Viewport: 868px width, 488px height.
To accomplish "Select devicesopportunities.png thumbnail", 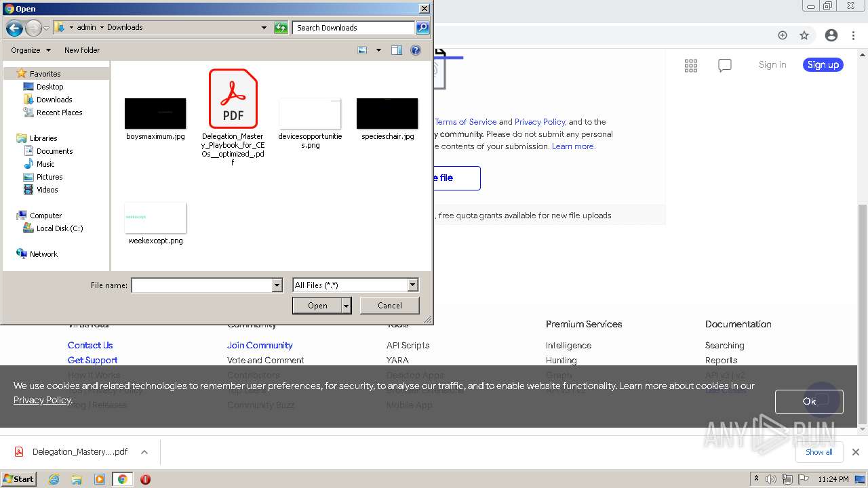I will tap(310, 113).
